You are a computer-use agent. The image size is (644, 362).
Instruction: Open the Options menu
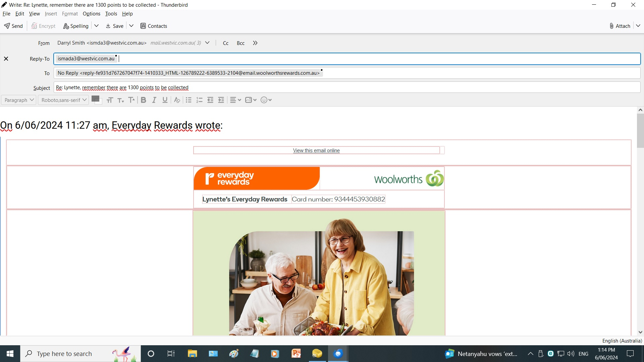click(91, 14)
